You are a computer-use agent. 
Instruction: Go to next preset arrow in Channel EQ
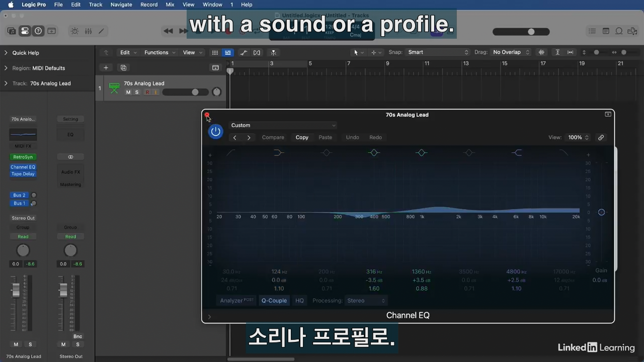coord(249,137)
